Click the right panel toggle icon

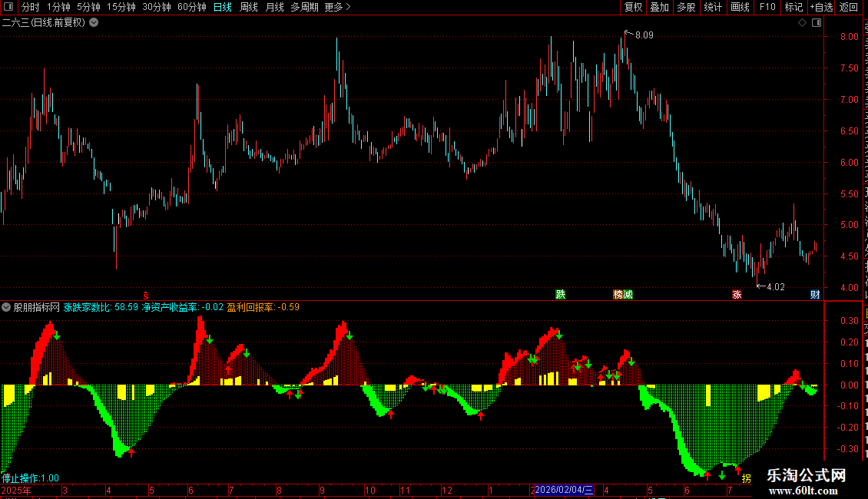click(x=817, y=23)
